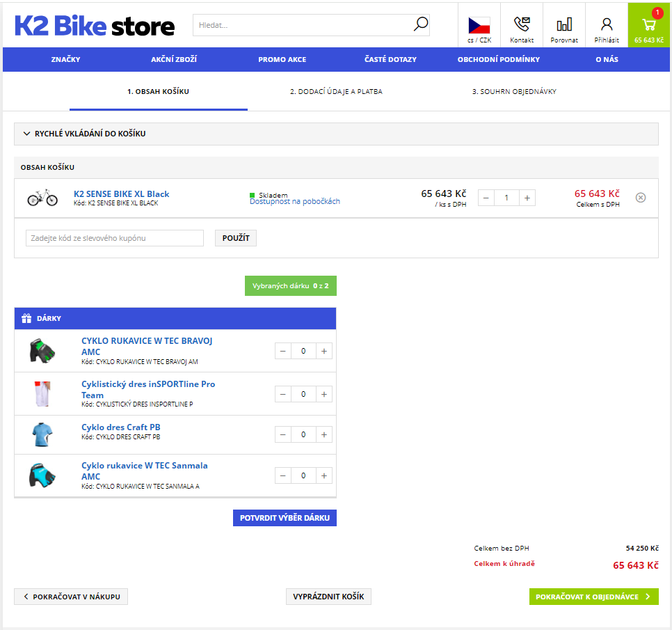Click the K2 SENSE BIKE quantity field
This screenshot has width=672, height=630.
point(506,198)
